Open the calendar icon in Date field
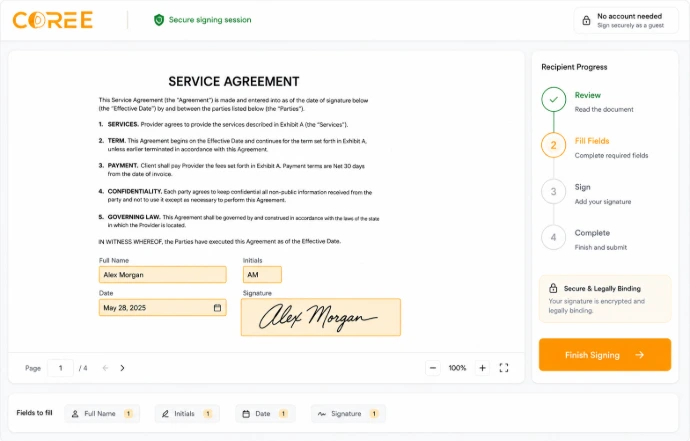The width and height of the screenshot is (690, 441). tap(217, 308)
